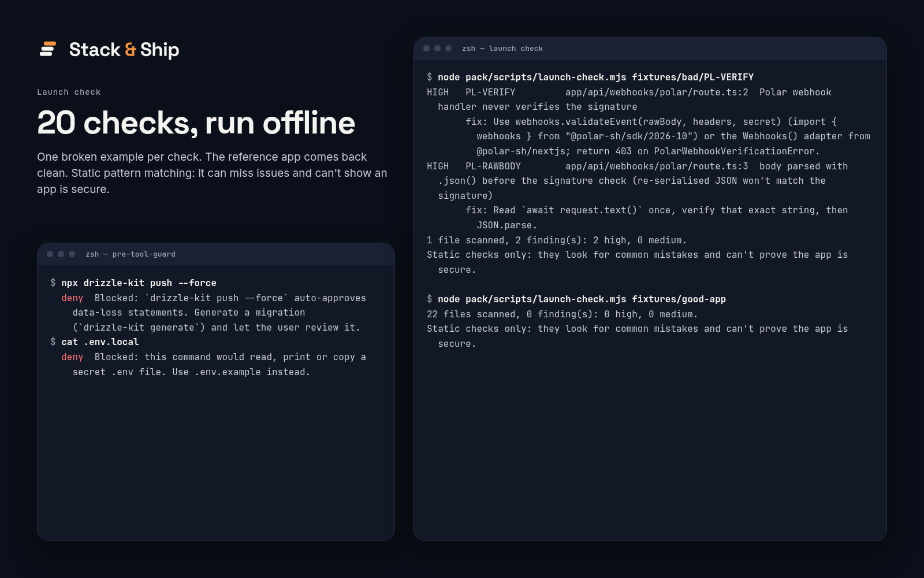This screenshot has width=924, height=578.
Task: Click the Stack & Ship logo icon
Action: (x=48, y=49)
